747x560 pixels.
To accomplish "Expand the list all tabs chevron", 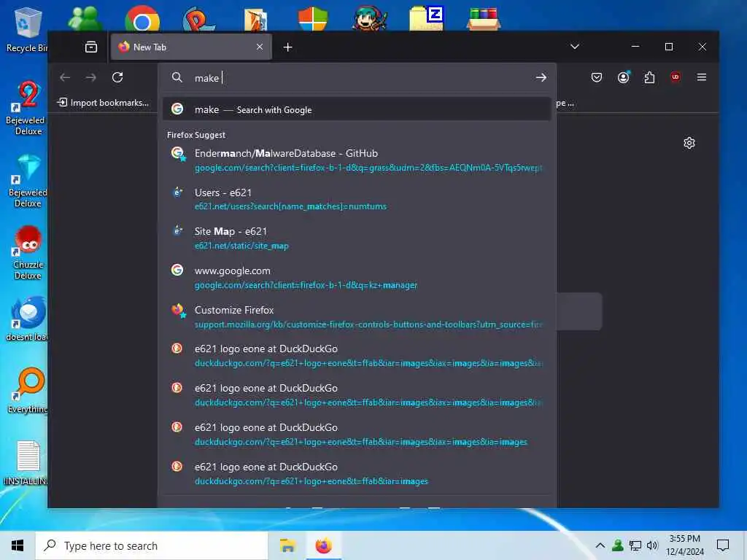I will (x=575, y=47).
